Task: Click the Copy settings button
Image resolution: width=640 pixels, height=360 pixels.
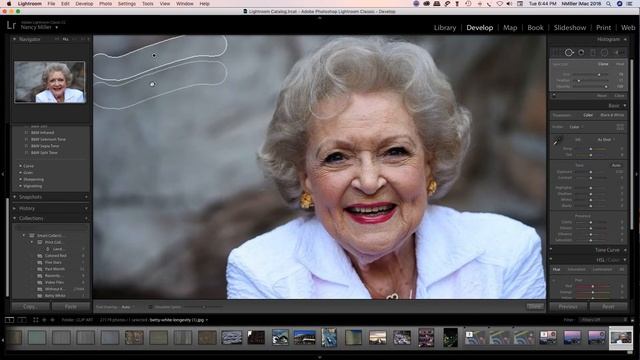Action: tap(31, 307)
